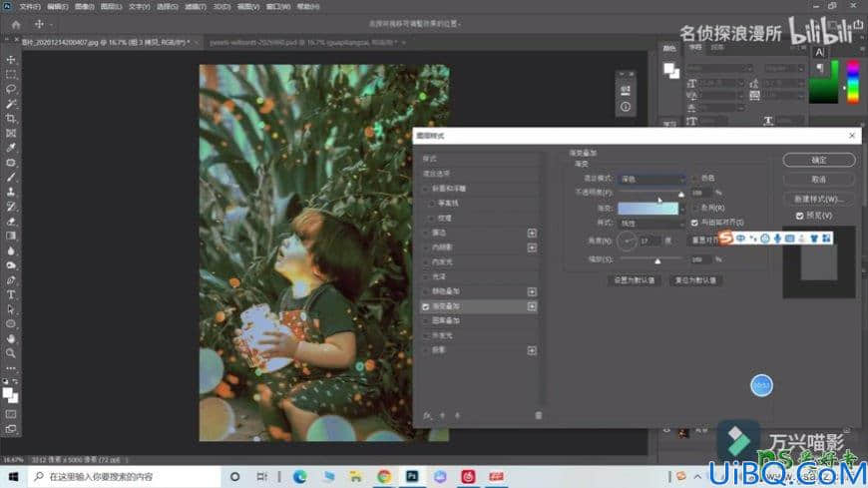Select the Magic Wand tool
868x488 pixels.
[11, 104]
